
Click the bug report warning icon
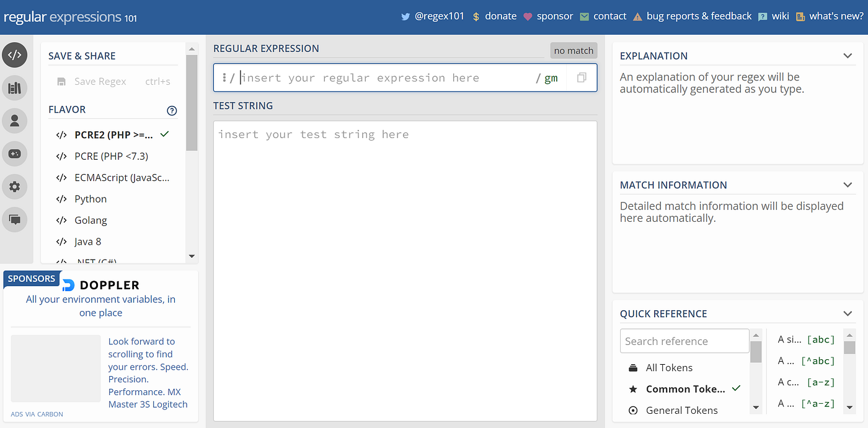[637, 17]
